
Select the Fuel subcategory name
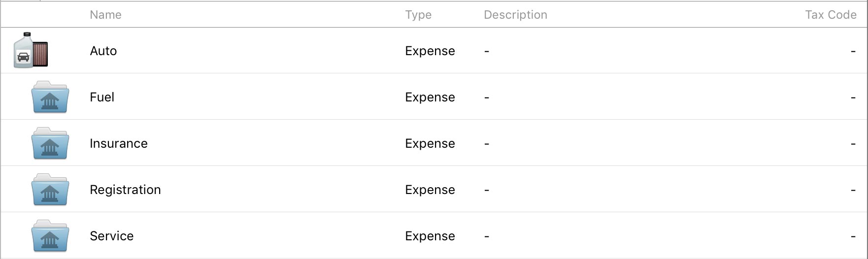[102, 97]
